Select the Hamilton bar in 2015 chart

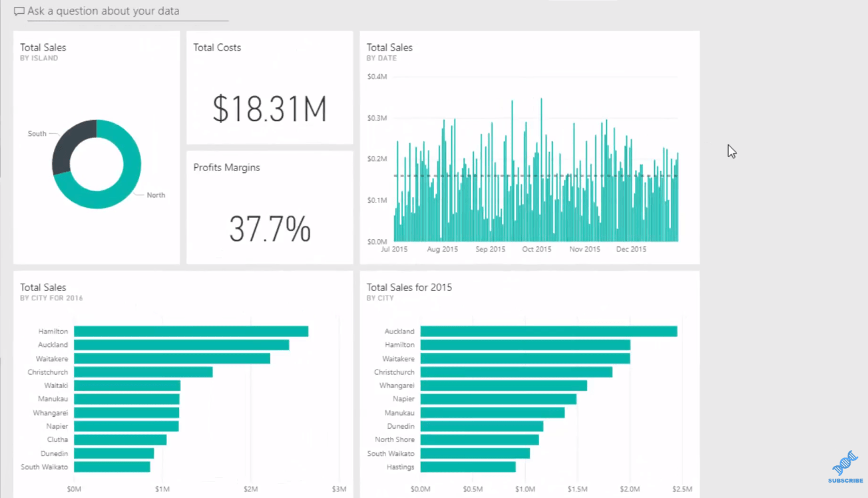[525, 345]
